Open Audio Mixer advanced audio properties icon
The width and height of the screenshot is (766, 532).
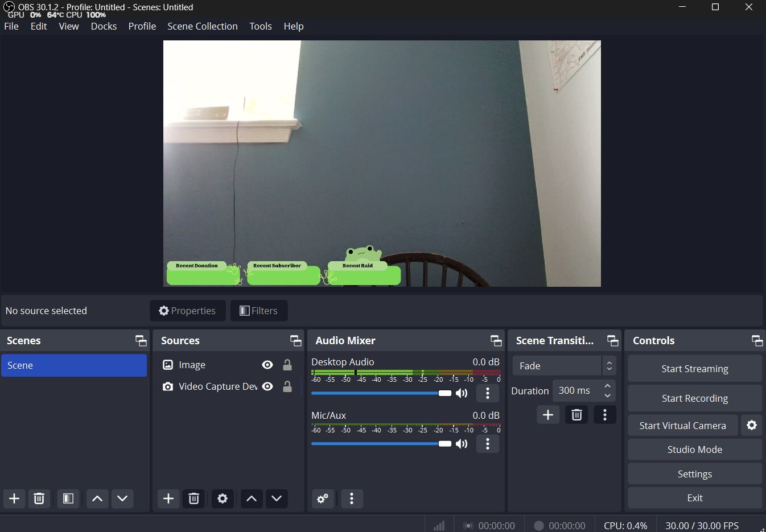click(x=323, y=498)
